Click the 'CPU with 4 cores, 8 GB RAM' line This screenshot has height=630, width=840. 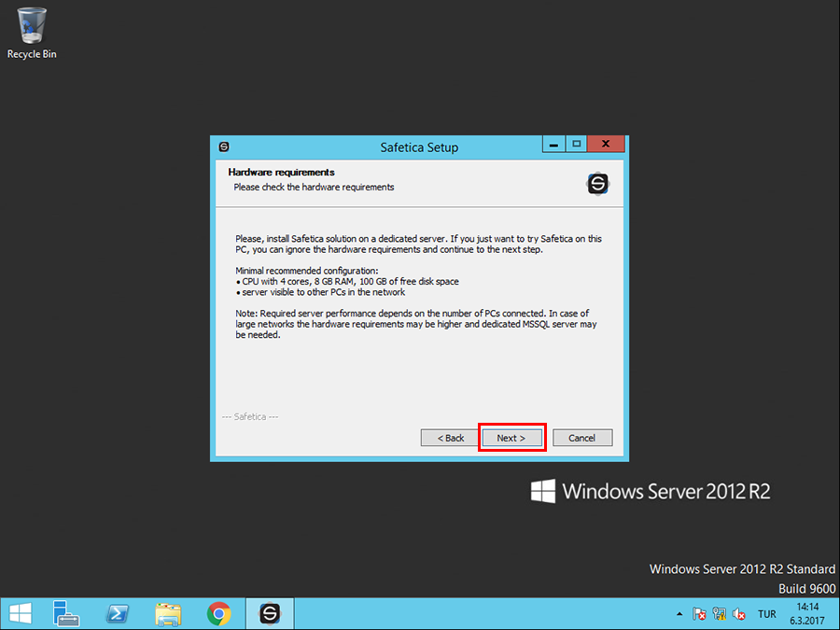coord(347,281)
